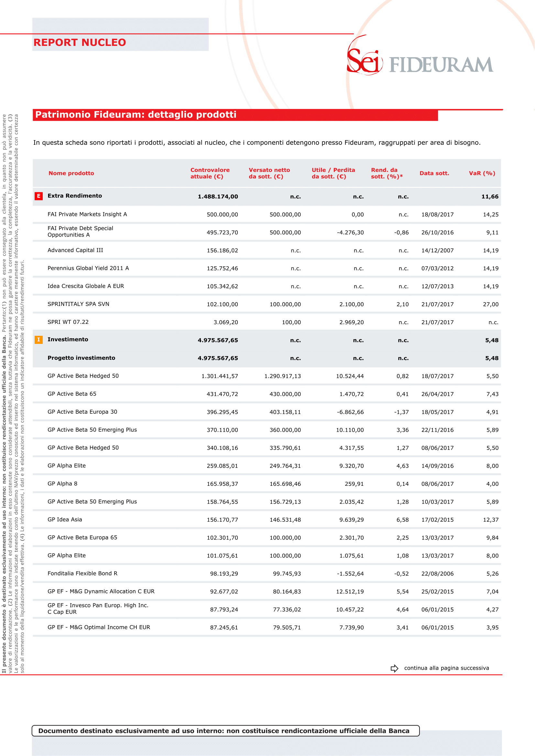
Task: Select the Investimento group row label
Action: [x=68, y=339]
